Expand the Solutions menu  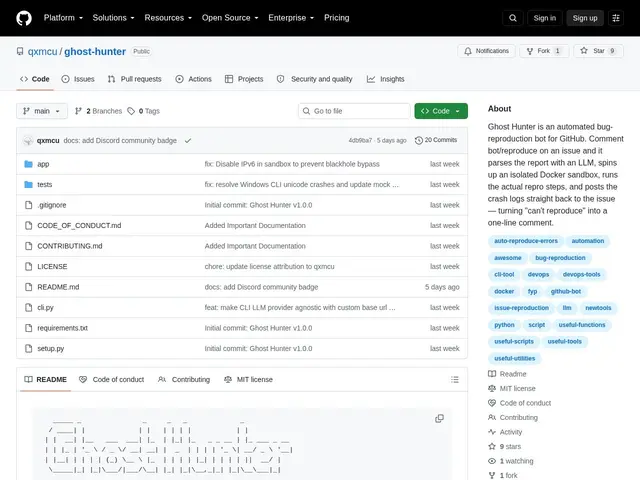[113, 18]
